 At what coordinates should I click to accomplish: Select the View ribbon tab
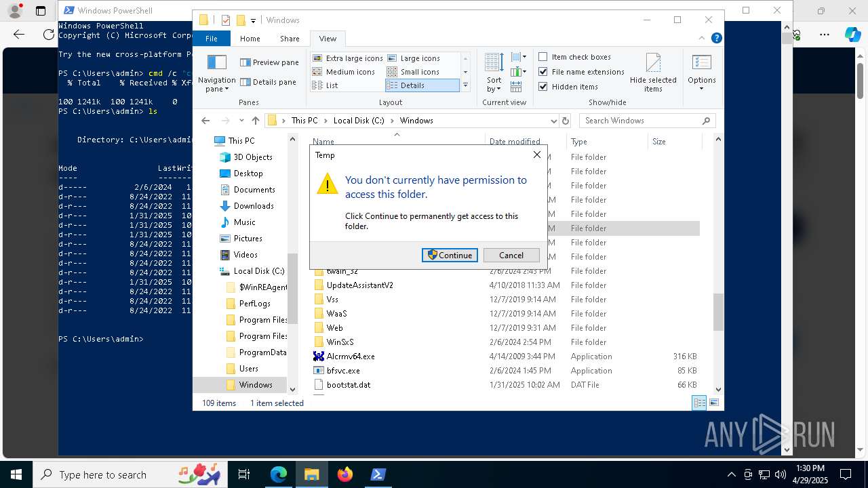[x=328, y=39]
